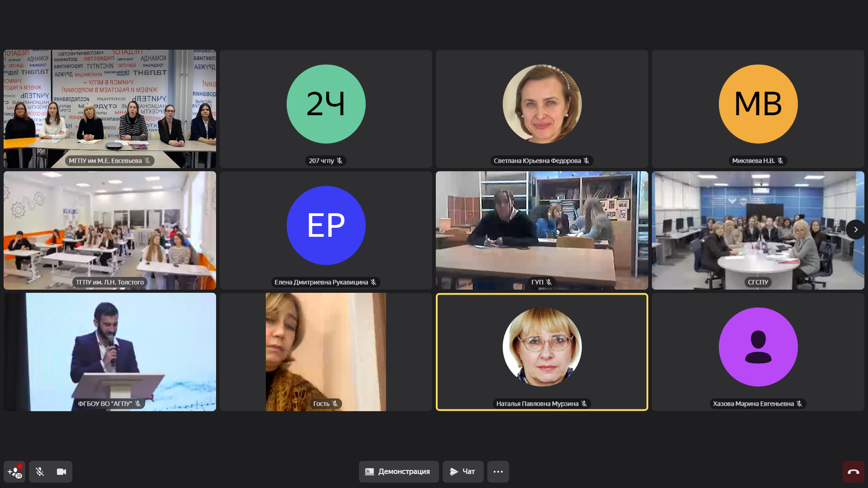Screen dimensions: 868x488
Task: Click the red hang up call icon
Action: (853, 472)
